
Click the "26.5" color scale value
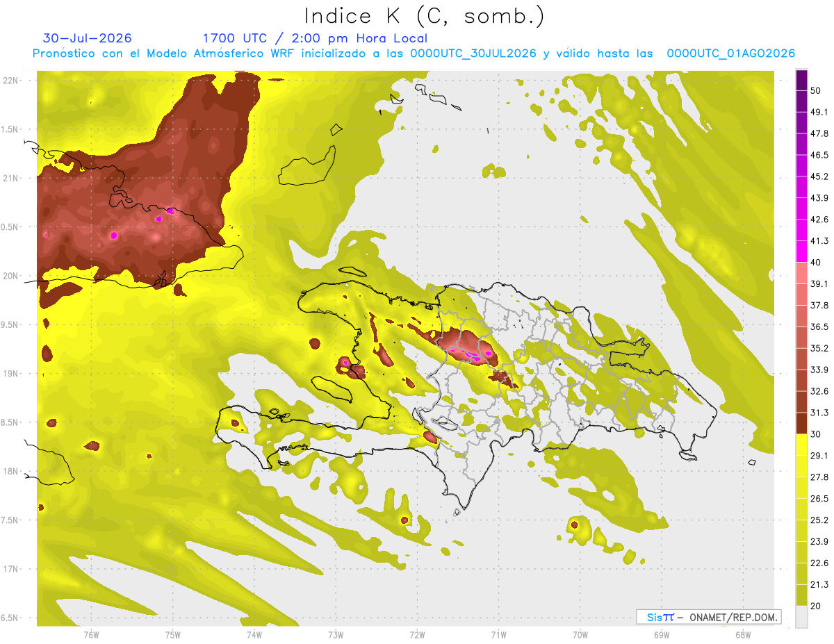click(819, 499)
